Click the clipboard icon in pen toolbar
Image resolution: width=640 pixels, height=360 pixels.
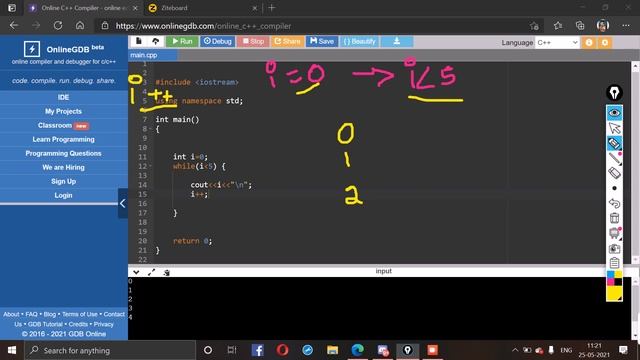(x=614, y=263)
